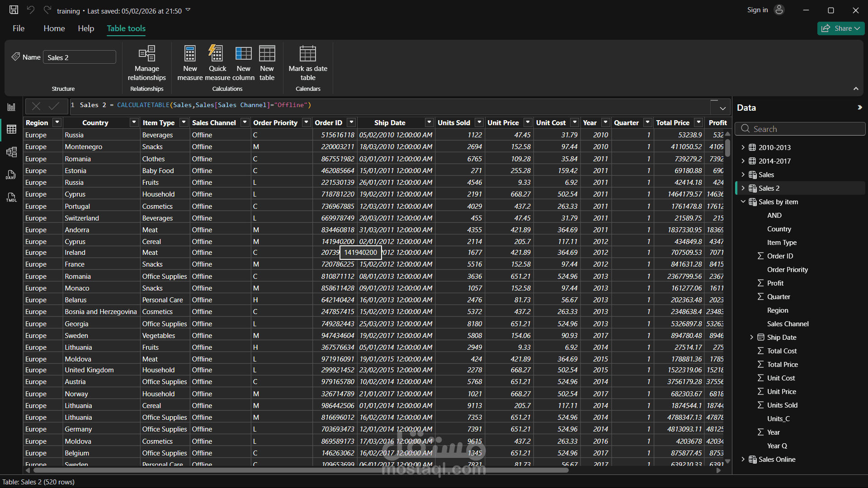Viewport: 868px width, 488px height.
Task: Open TMDL view in sidebar
Action: pyautogui.click(x=11, y=197)
